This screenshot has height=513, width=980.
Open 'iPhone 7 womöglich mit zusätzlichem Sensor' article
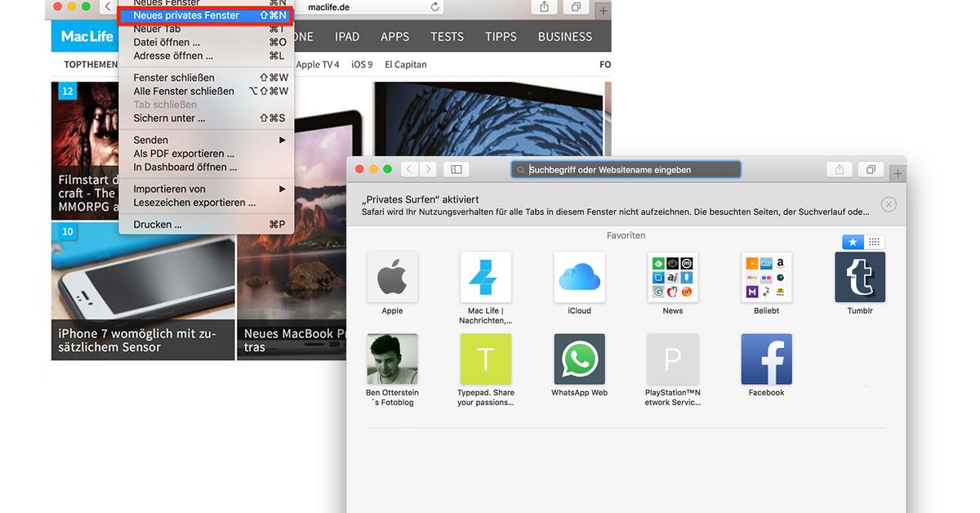pos(143,291)
